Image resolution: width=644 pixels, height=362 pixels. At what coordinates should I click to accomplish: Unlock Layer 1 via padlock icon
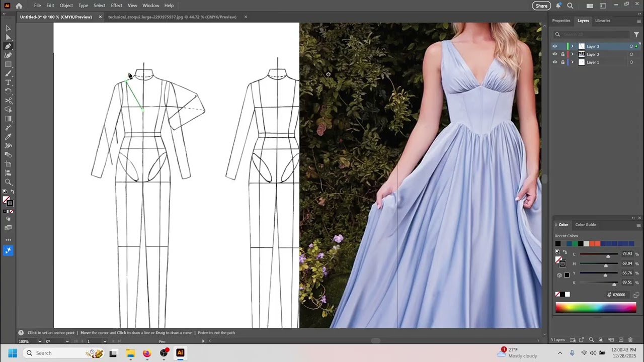(562, 62)
